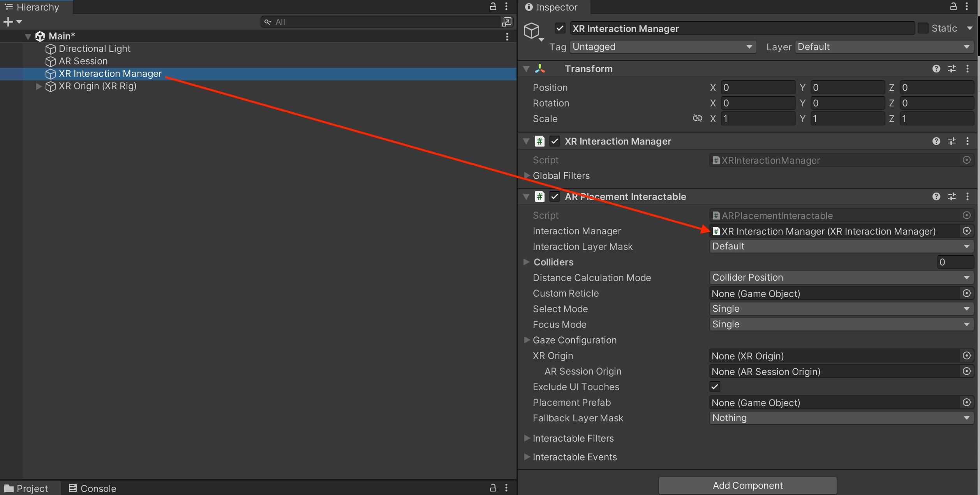Click the scale constrain proportions link icon

tap(697, 118)
